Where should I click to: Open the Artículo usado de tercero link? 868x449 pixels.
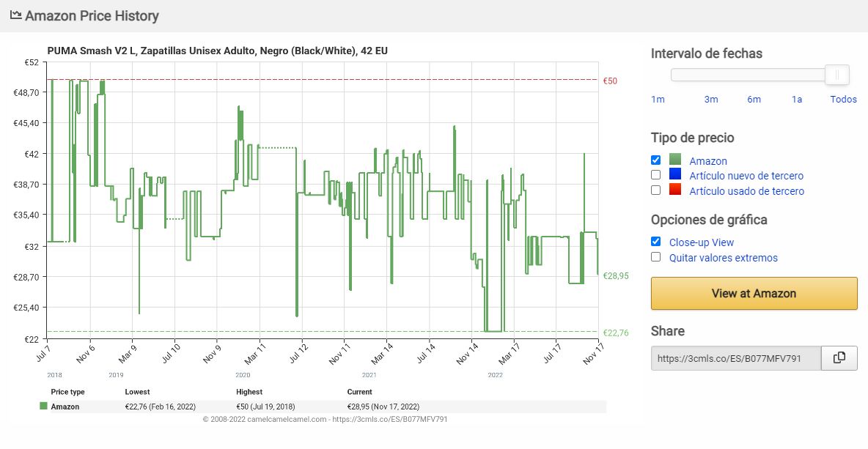click(x=747, y=191)
